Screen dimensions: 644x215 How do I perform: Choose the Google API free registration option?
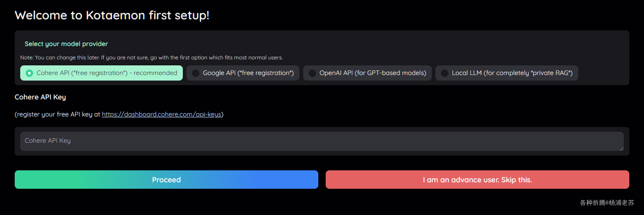(243, 73)
